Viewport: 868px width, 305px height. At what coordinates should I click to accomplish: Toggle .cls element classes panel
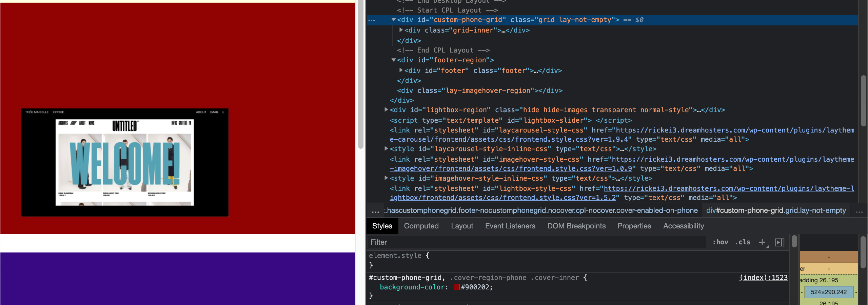(743, 242)
